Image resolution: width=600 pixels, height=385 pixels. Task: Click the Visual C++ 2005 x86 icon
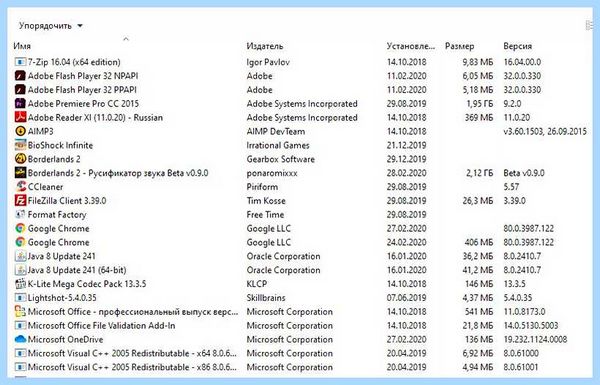coord(20,367)
